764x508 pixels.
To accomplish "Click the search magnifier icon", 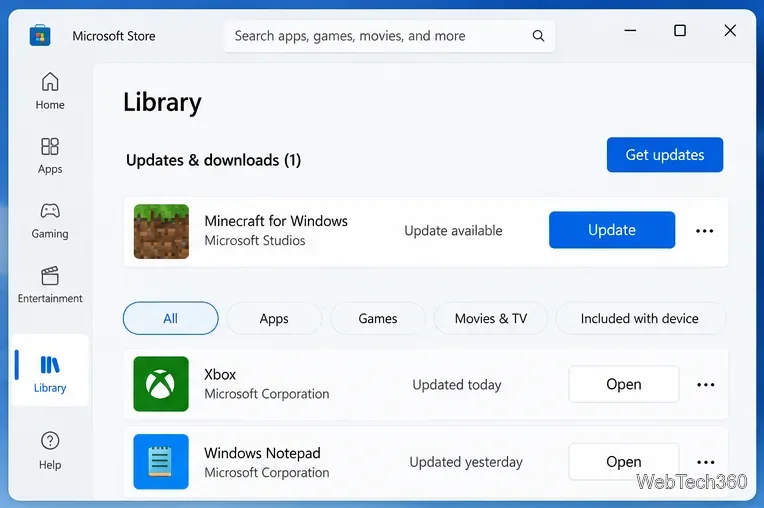I will [538, 36].
